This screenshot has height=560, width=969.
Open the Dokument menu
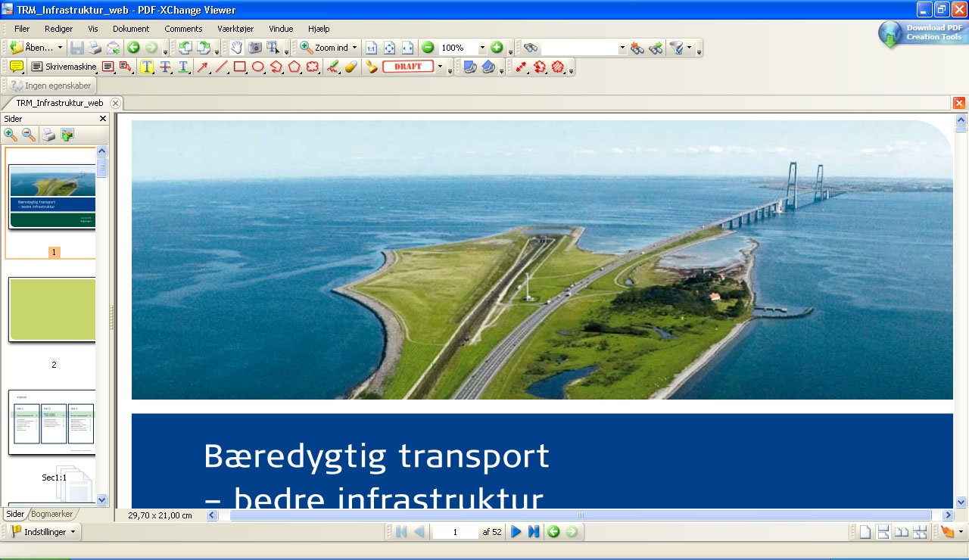[x=131, y=29]
